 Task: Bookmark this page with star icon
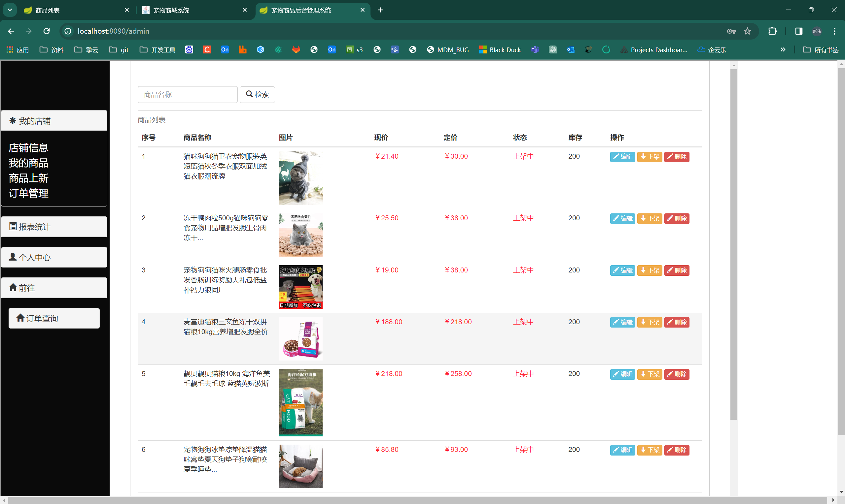(x=747, y=31)
